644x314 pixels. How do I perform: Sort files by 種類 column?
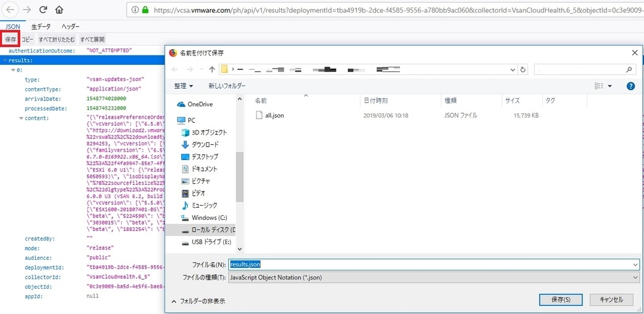pyautogui.click(x=472, y=100)
